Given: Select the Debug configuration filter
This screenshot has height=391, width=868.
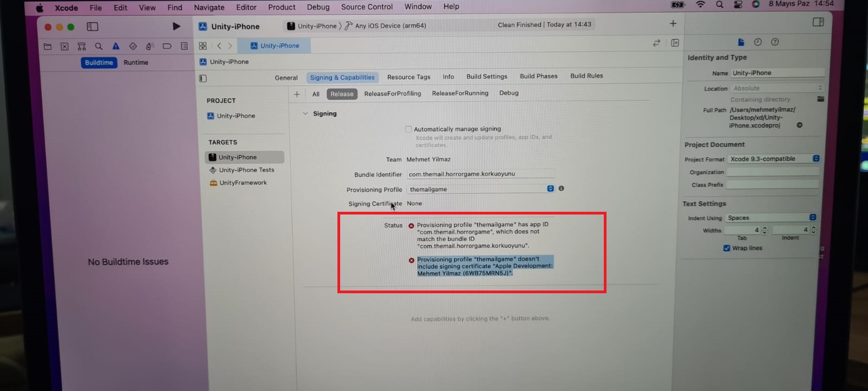Looking at the screenshot, I should tap(509, 93).
